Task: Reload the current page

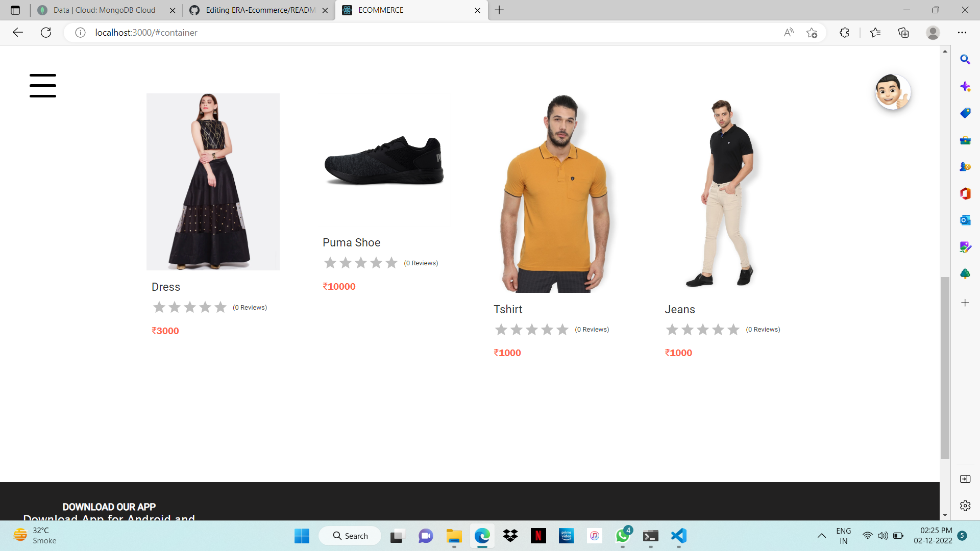Action: point(46,32)
